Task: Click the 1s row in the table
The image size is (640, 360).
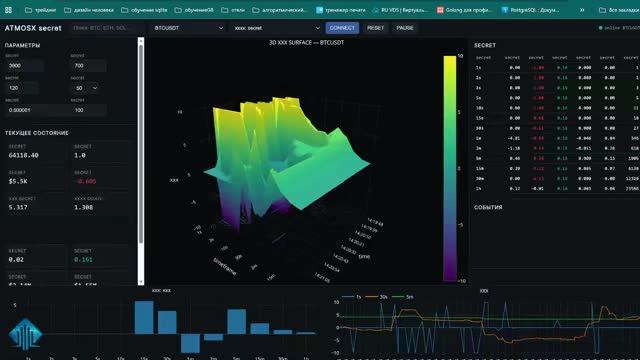Action: [556, 68]
